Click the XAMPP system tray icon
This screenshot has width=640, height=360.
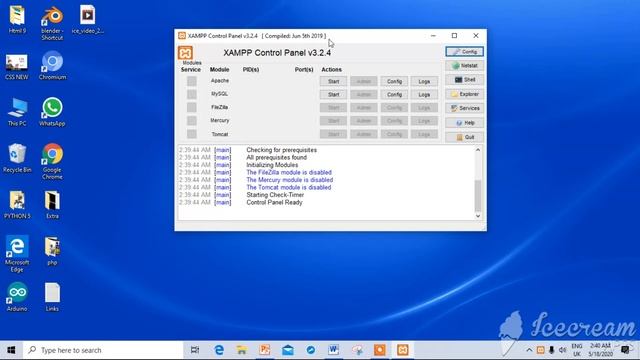coord(540,350)
